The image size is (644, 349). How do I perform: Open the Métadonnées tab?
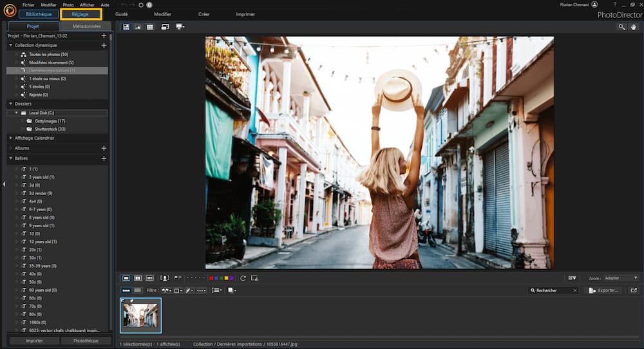click(x=86, y=26)
